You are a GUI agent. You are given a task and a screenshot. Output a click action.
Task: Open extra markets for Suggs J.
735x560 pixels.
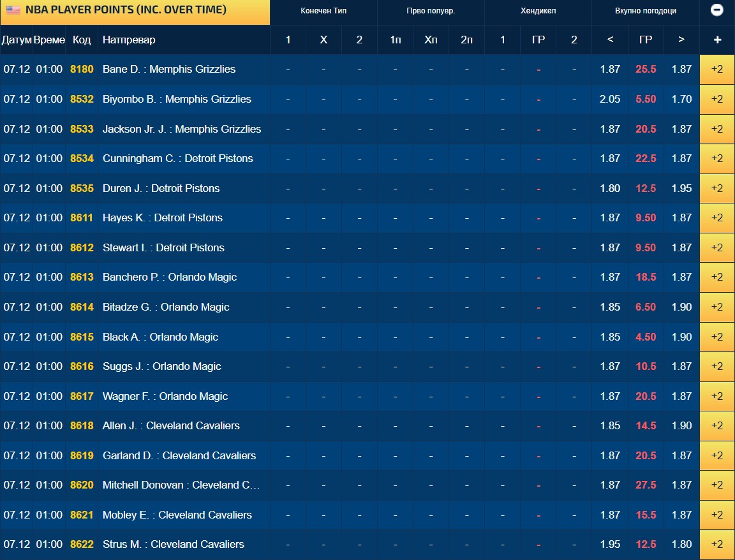pyautogui.click(x=717, y=367)
